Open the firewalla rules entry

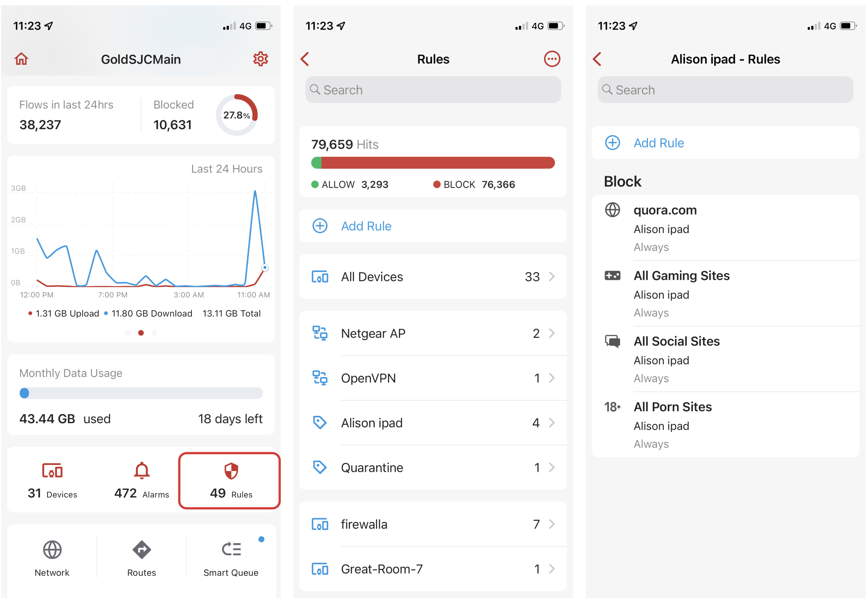click(433, 524)
